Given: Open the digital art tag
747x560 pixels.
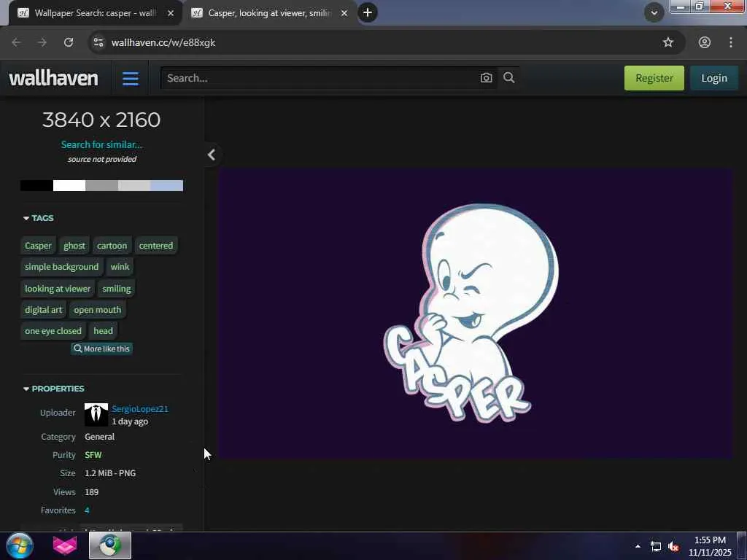Looking at the screenshot, I should click(x=43, y=309).
